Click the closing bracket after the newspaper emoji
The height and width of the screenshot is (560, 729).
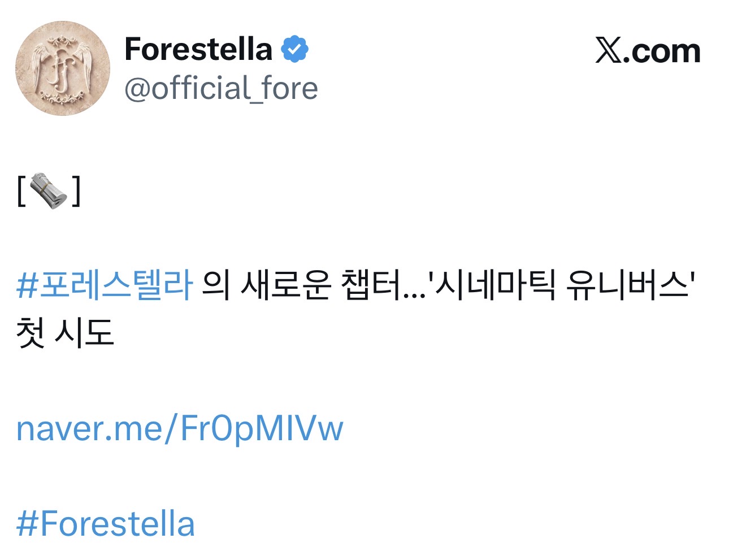coord(76,191)
